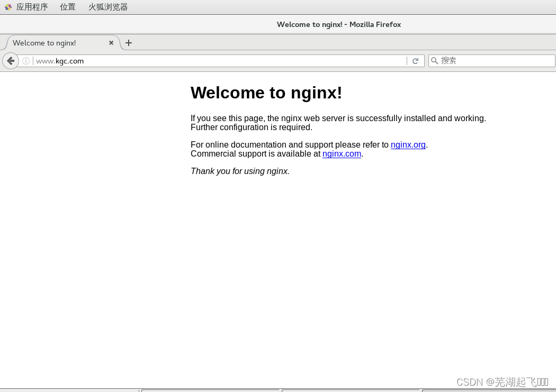This screenshot has height=392, width=556.
Task: Click the window title 'Welcome to nginx! - Mozilla Firefox'
Action: click(339, 24)
